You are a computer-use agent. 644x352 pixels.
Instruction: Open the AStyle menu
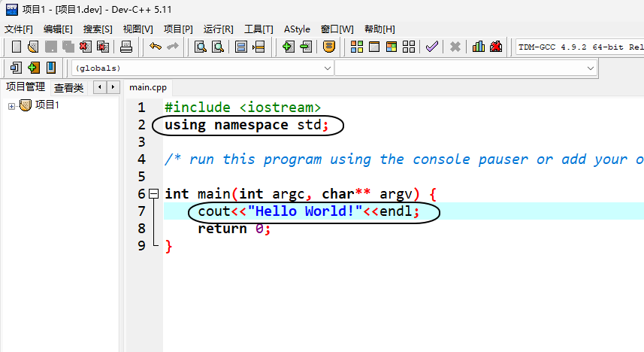click(297, 29)
